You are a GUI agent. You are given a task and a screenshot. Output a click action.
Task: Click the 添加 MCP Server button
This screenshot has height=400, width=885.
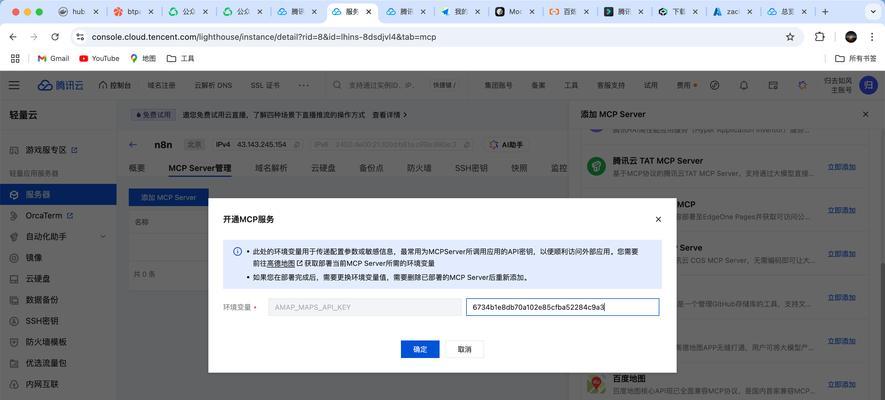[168, 197]
